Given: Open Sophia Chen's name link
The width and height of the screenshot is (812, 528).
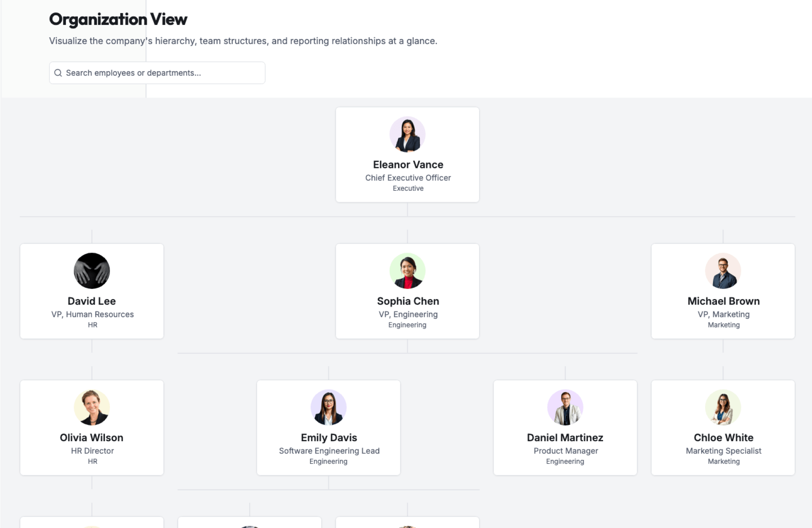Looking at the screenshot, I should coord(408,301).
